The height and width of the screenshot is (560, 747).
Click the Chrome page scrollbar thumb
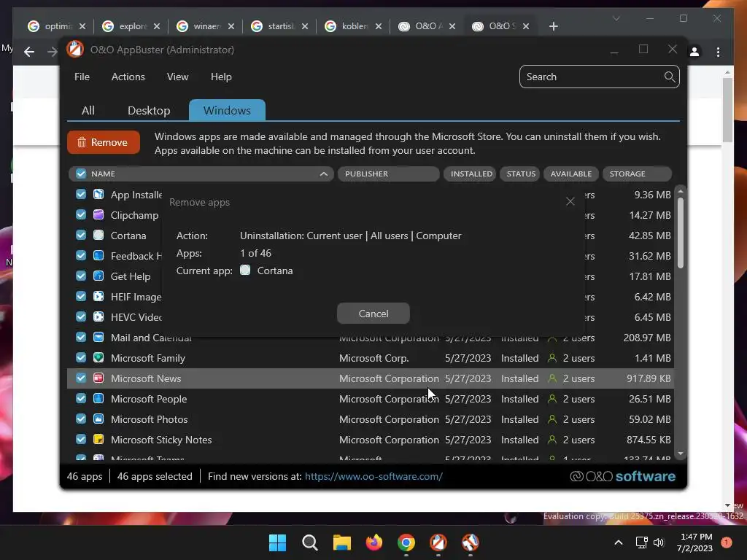(x=727, y=110)
